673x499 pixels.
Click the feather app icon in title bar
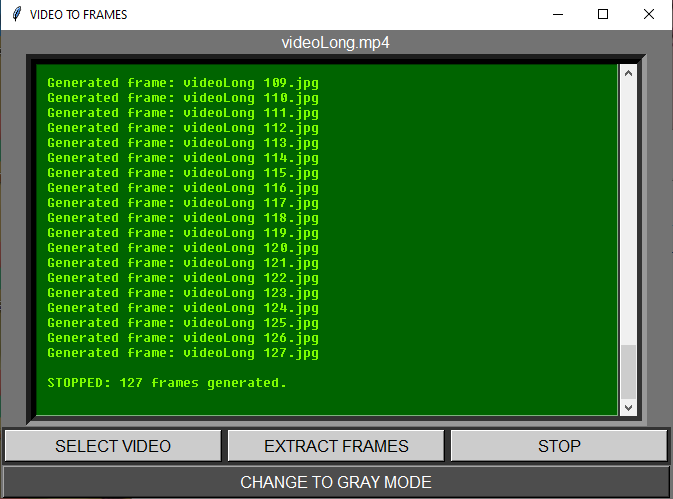click(16, 15)
